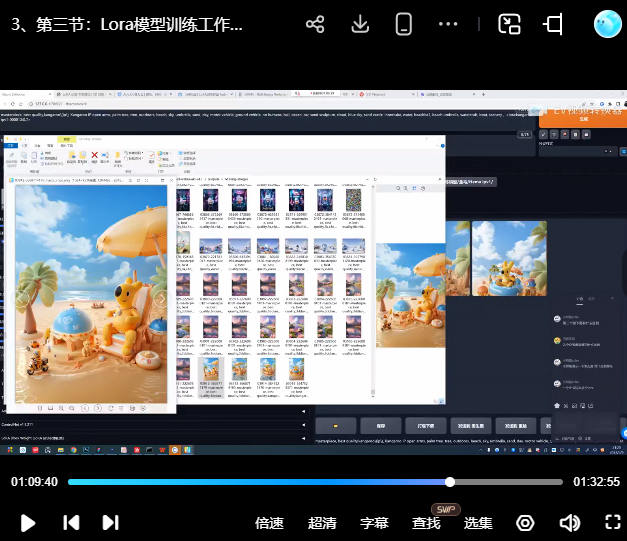Image resolution: width=627 pixels, height=541 pixels.
Task: Open the phone playback icon
Action: tap(404, 25)
